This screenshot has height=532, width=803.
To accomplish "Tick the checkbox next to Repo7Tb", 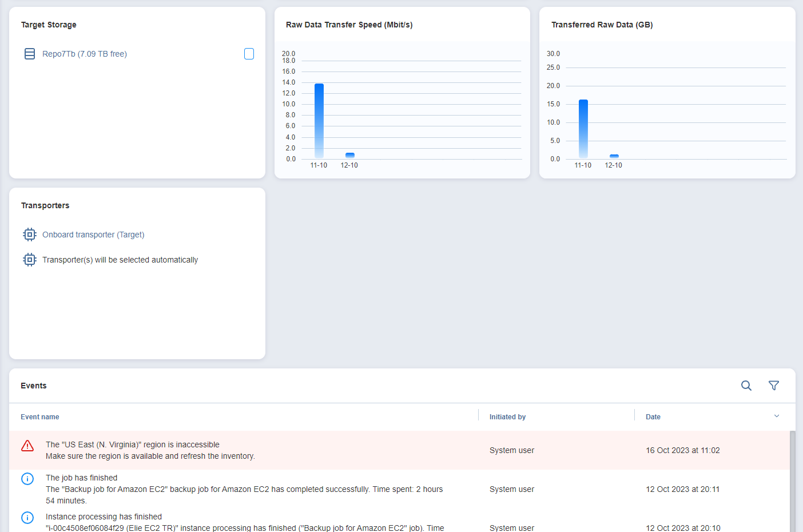I will (x=249, y=54).
